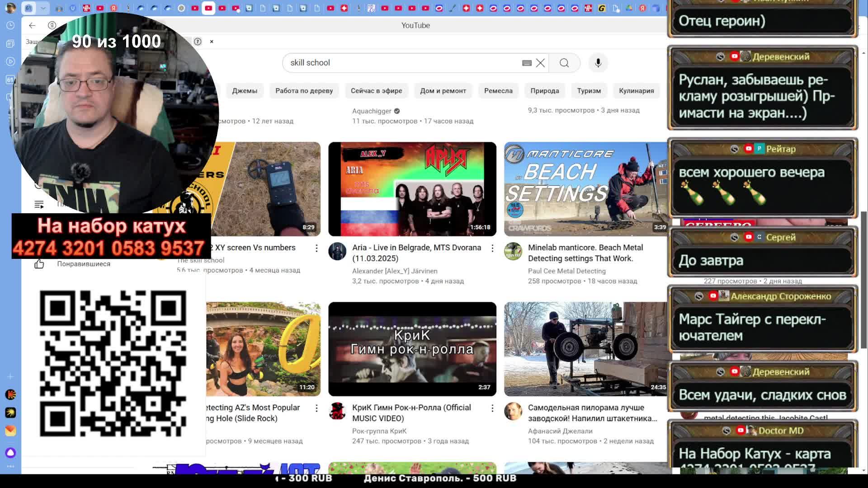
Task: Select the Работа по дереву filter chip
Action: (304, 90)
